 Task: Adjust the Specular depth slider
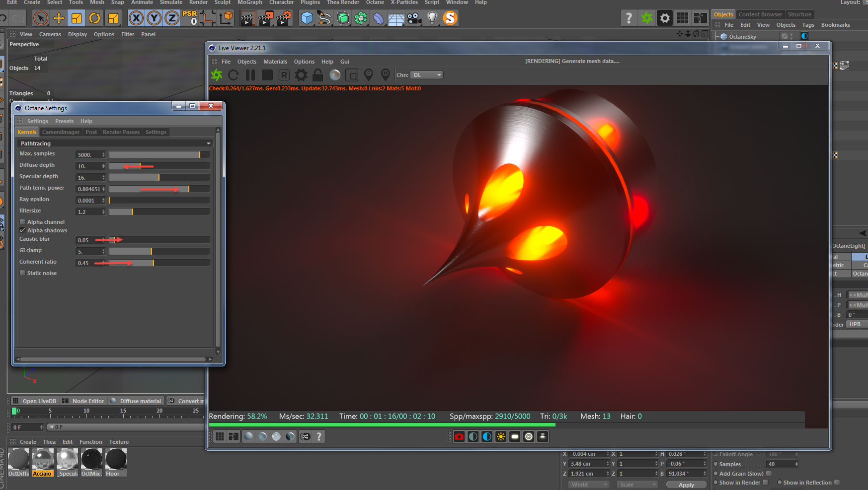159,178
